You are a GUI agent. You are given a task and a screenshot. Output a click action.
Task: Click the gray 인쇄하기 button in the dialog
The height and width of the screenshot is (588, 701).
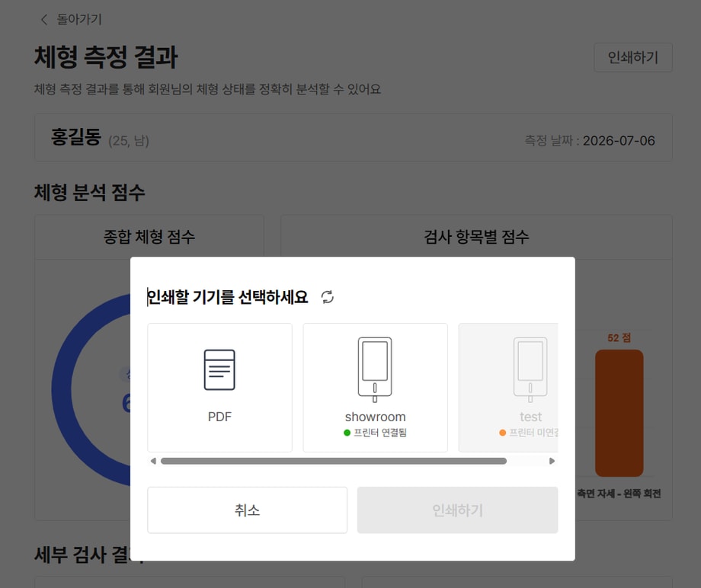point(457,510)
